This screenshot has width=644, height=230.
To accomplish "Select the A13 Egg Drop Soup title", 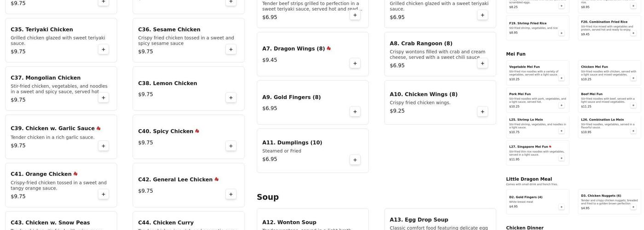I will [419, 220].
